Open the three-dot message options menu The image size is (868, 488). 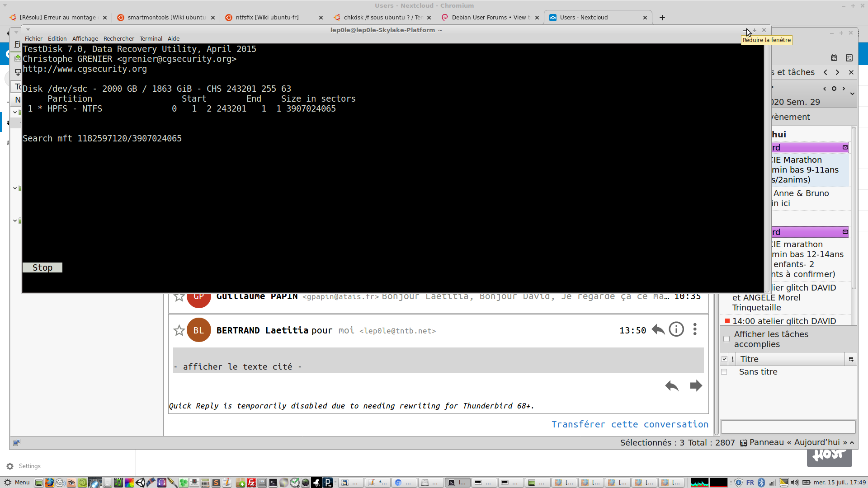[x=695, y=330]
